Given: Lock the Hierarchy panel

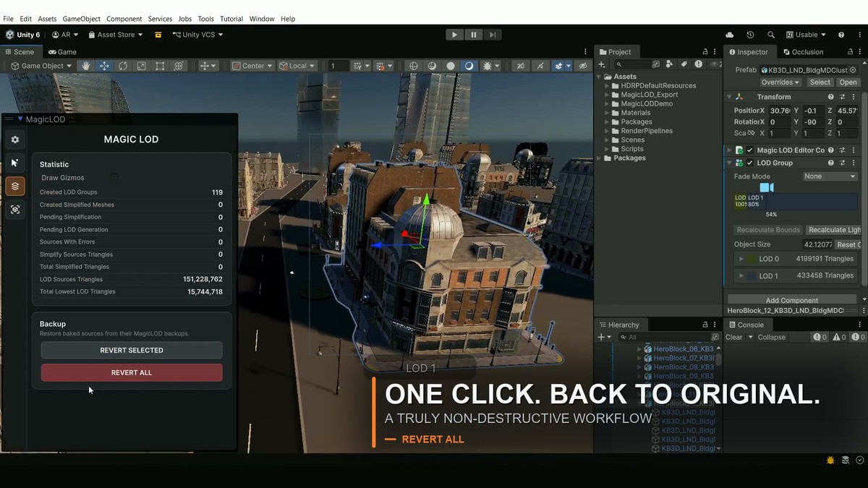Looking at the screenshot, I should [x=705, y=325].
